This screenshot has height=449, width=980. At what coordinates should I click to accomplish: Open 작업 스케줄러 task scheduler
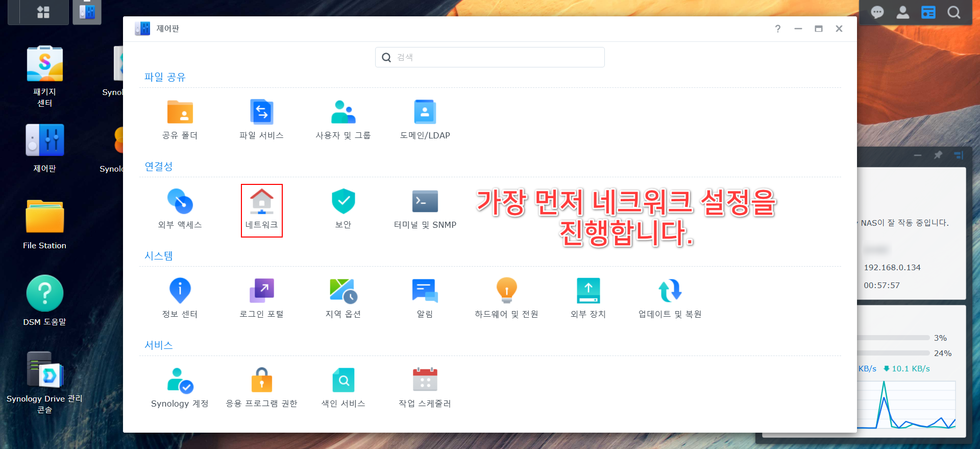[425, 389]
